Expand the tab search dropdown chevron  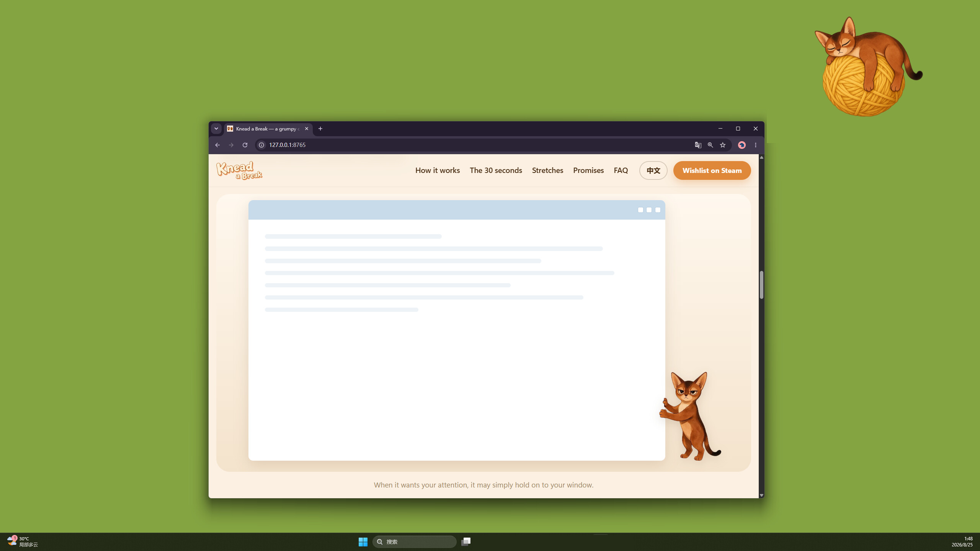coord(216,129)
